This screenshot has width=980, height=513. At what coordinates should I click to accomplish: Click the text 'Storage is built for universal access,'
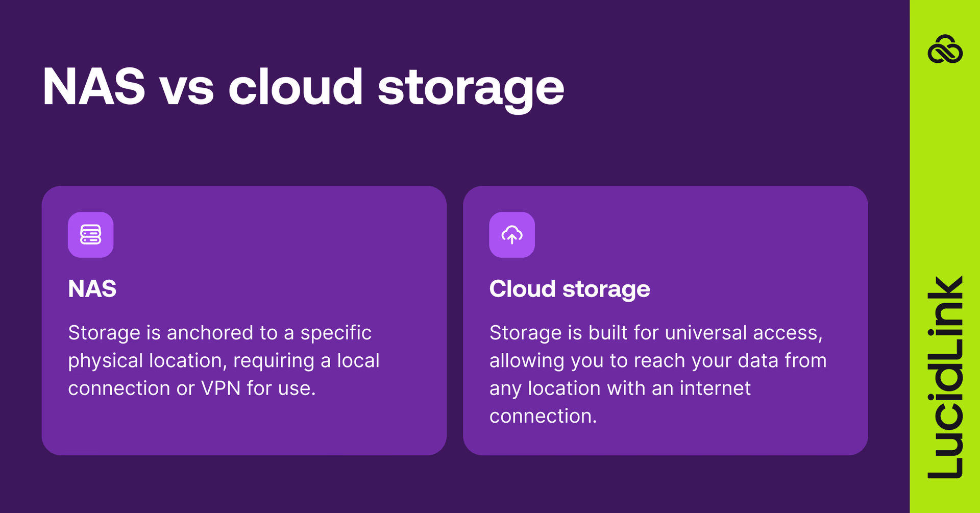coord(656,333)
